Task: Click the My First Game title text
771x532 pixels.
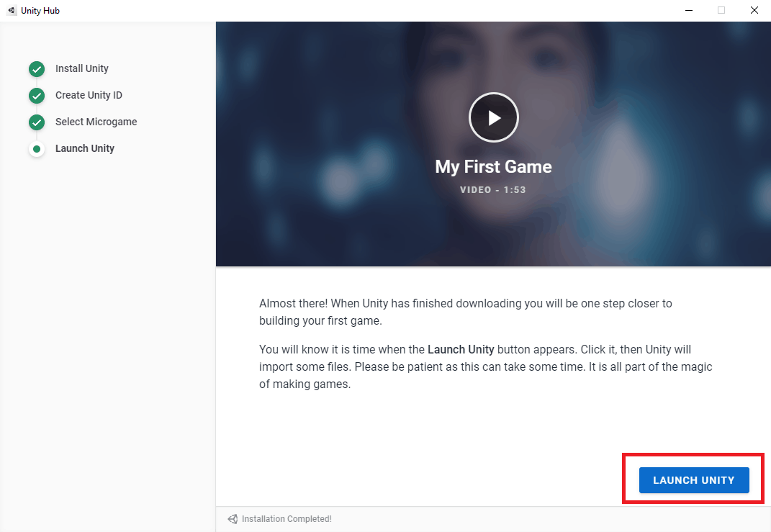Action: [493, 166]
